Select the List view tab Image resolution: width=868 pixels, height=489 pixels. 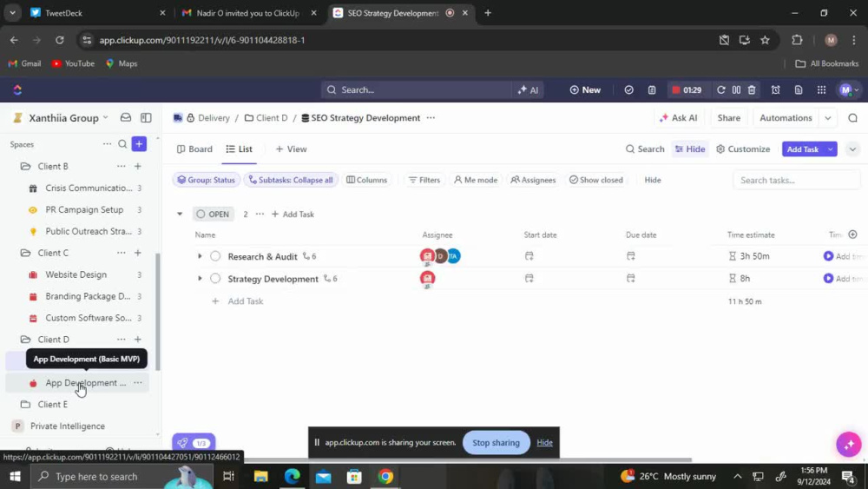(x=240, y=149)
